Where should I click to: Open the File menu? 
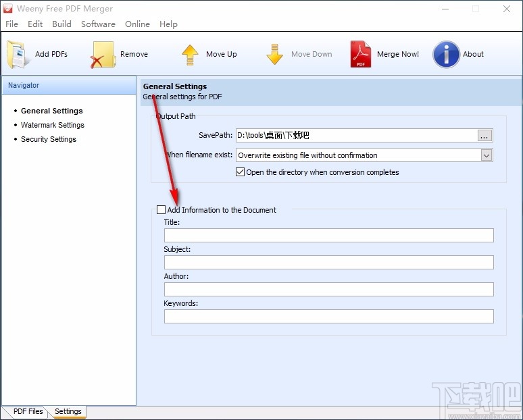point(11,24)
